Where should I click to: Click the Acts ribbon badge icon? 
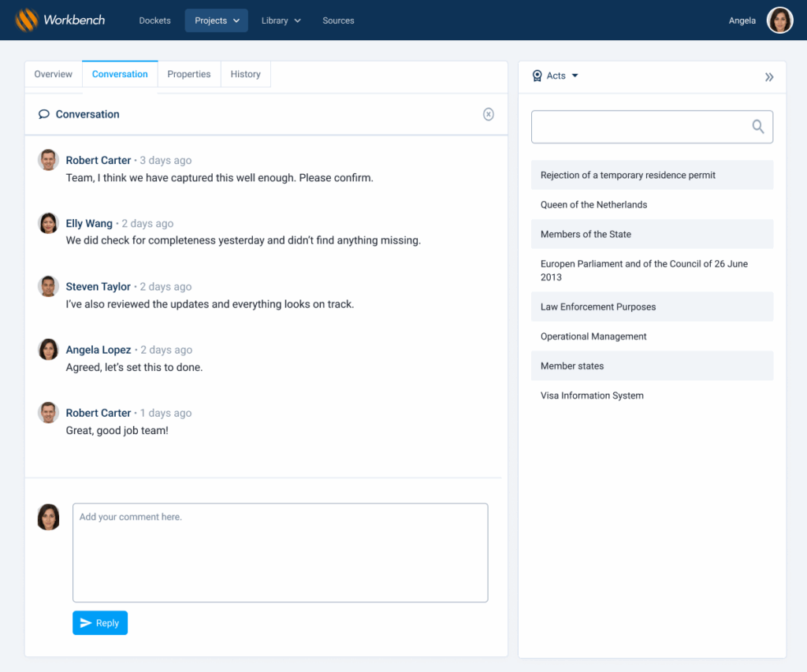coord(537,76)
